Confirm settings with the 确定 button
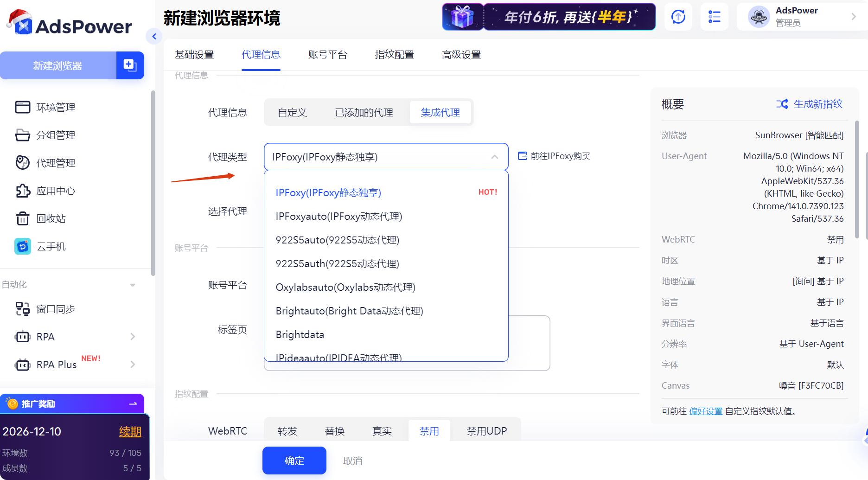The width and height of the screenshot is (868, 480). tap(294, 460)
